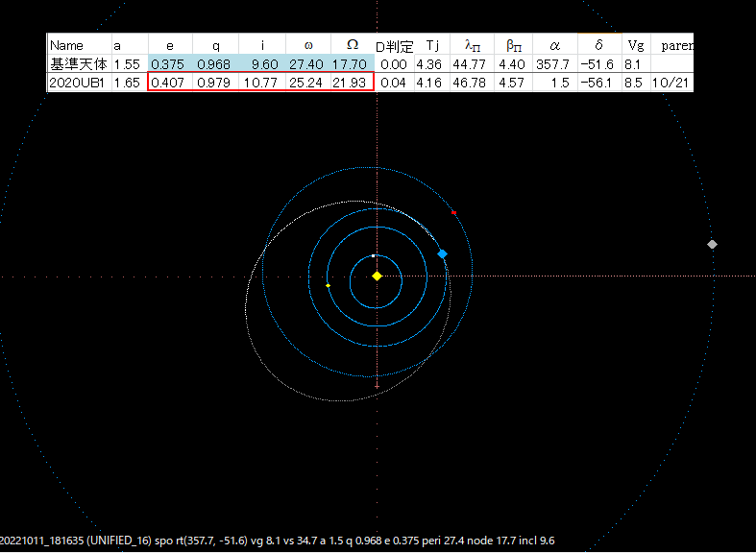Viewport: 756px width, 553px height.
Task: Select the βΠ column header
Action: point(514,45)
